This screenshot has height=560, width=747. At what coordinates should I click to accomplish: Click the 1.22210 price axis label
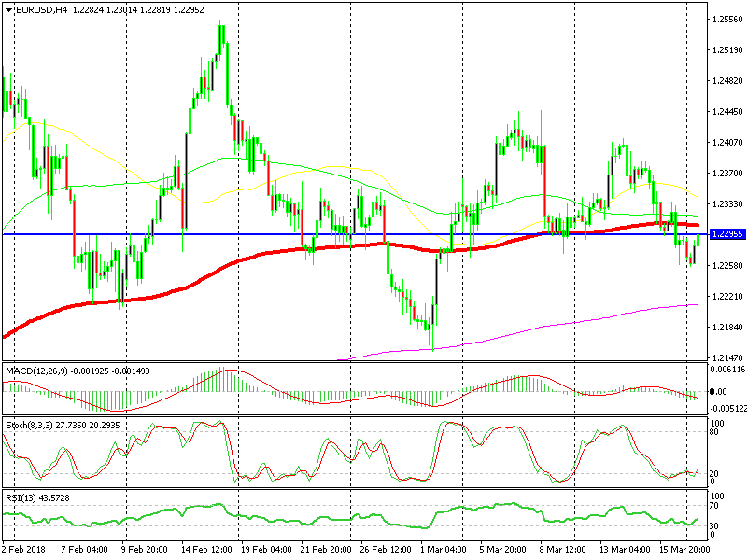tap(727, 296)
